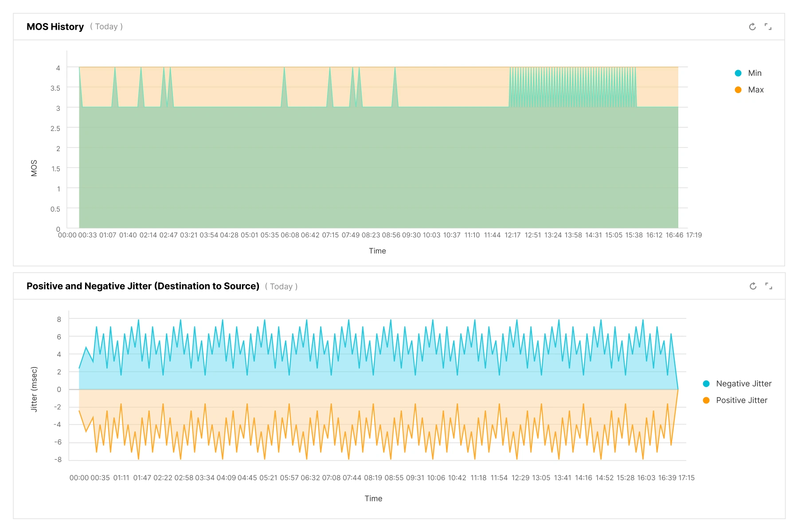
Task: Toggle the Max series in legend
Action: pyautogui.click(x=749, y=90)
